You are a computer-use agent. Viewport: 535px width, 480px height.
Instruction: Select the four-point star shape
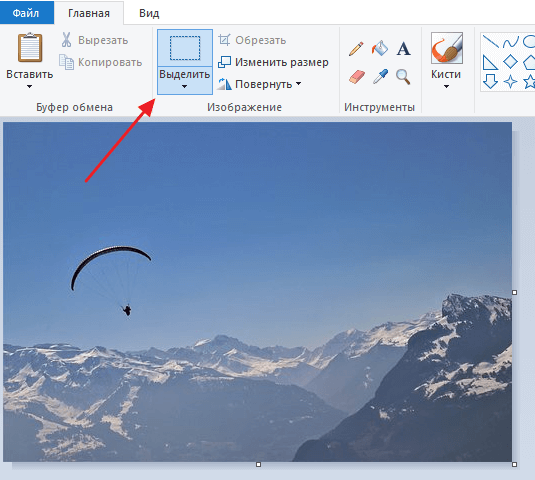pyautogui.click(x=510, y=82)
